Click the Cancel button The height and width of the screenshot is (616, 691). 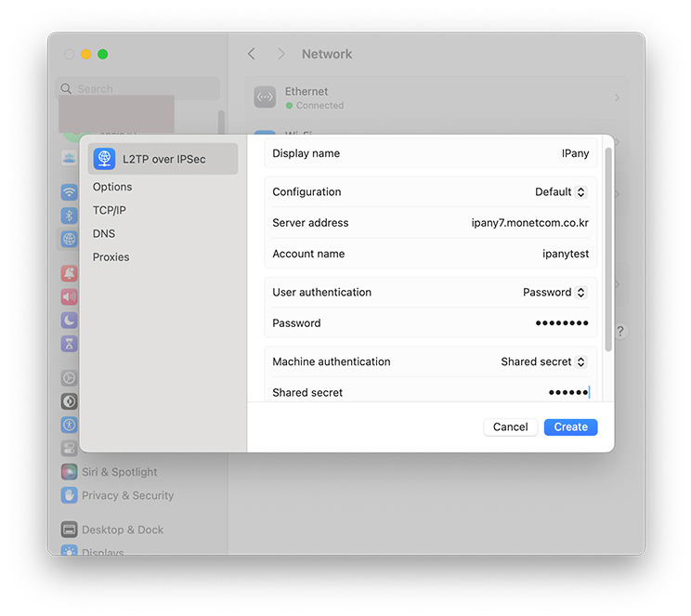[x=510, y=426]
